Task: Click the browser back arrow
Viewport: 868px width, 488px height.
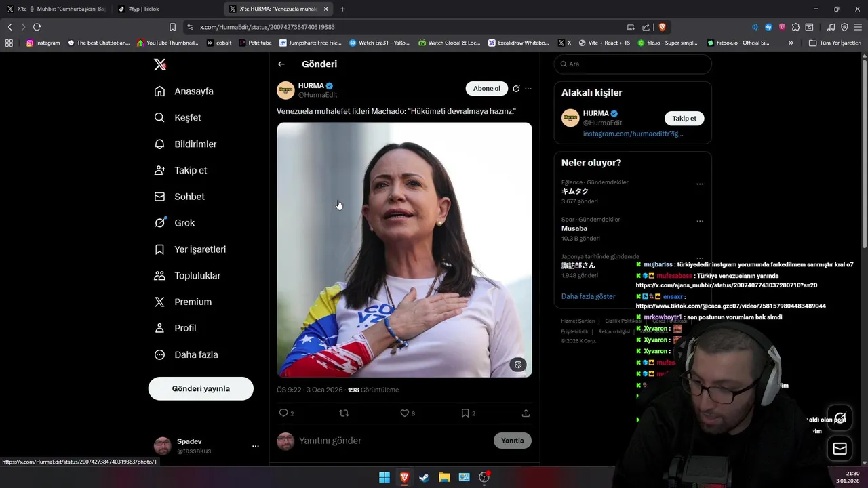Action: 9,27
